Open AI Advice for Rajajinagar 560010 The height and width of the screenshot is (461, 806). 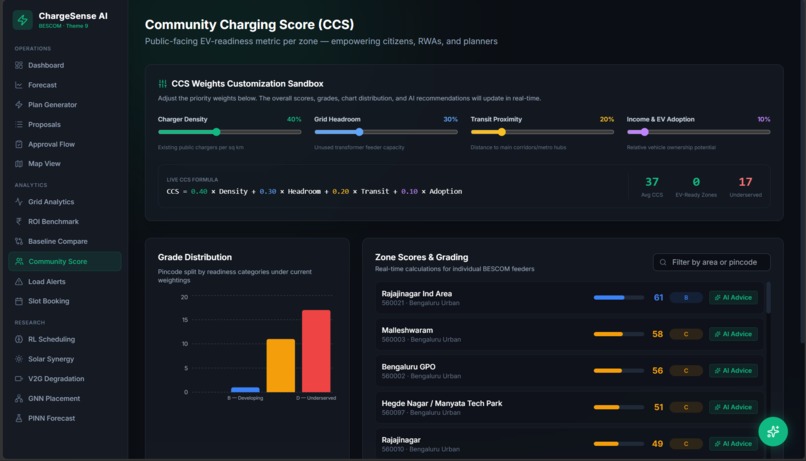click(733, 444)
